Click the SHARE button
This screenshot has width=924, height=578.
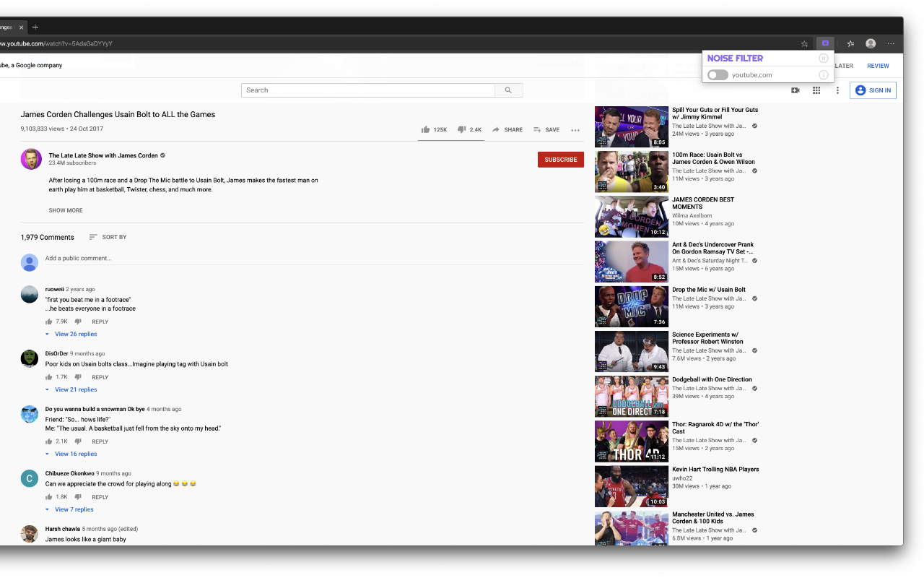(507, 130)
